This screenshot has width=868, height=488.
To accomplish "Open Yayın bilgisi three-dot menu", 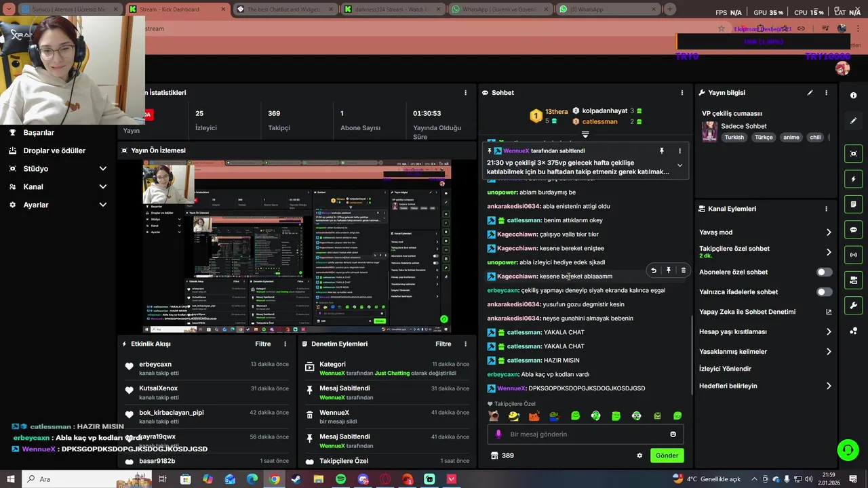I will coord(826,93).
